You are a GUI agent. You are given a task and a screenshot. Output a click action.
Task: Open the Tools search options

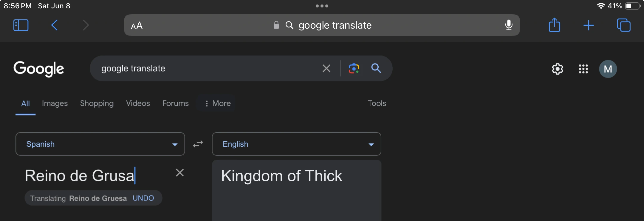click(x=377, y=103)
